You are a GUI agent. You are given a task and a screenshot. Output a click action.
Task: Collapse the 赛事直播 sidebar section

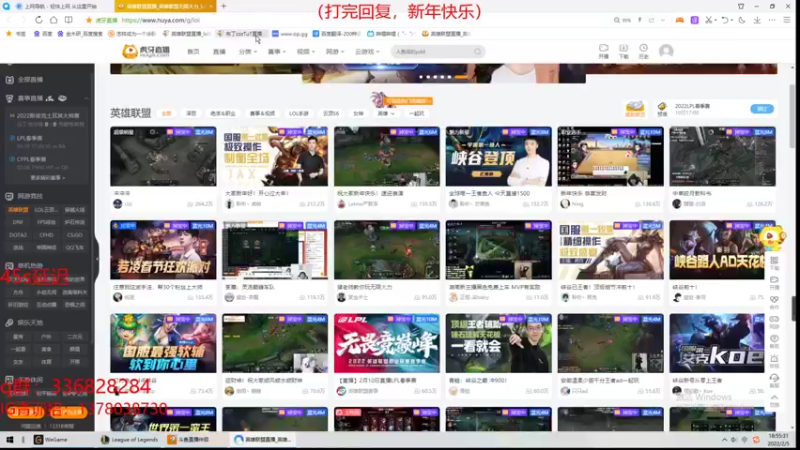[x=86, y=98]
